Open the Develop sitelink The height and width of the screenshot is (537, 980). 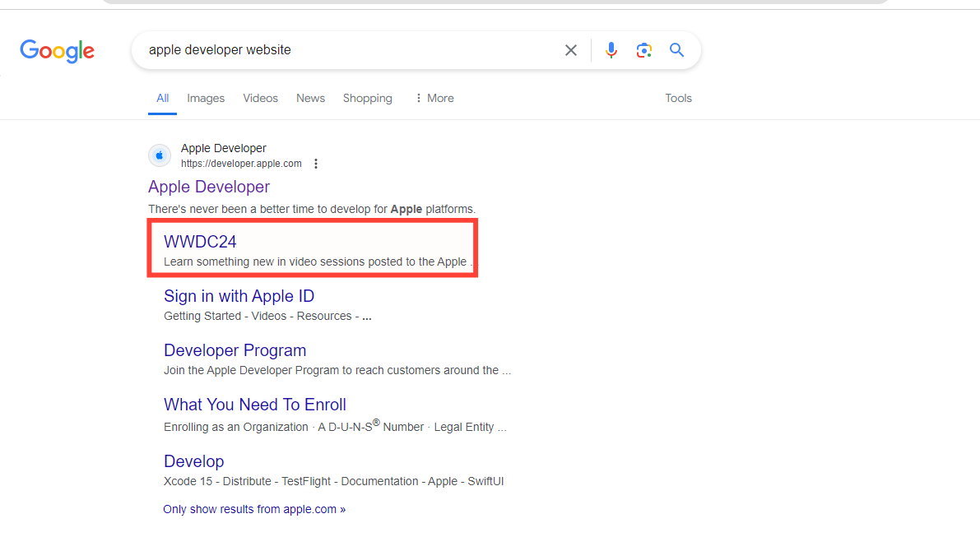coord(193,461)
